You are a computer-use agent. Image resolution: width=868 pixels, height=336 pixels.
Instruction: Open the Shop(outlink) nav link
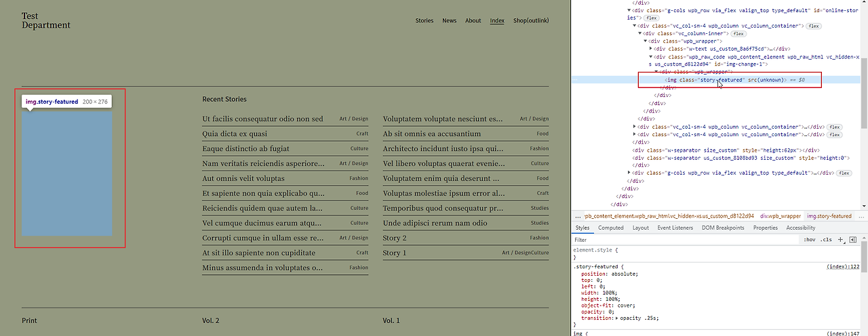[531, 20]
